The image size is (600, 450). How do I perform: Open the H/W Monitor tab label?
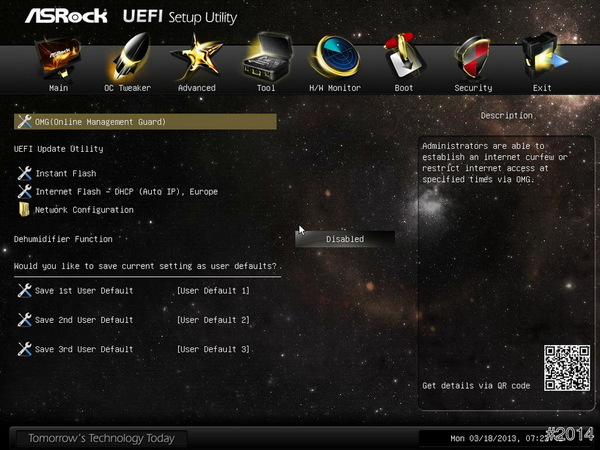pos(335,88)
